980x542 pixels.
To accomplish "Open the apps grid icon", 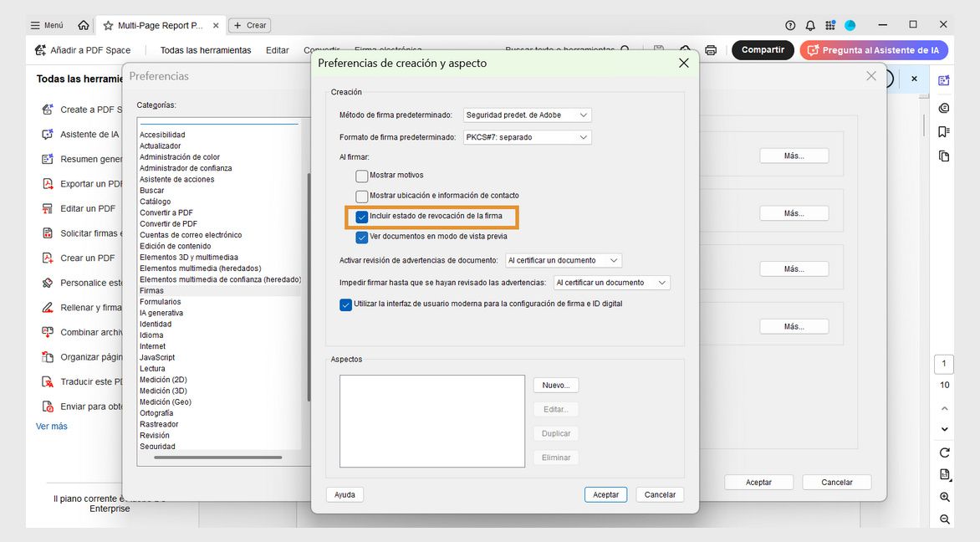I will [x=830, y=26].
